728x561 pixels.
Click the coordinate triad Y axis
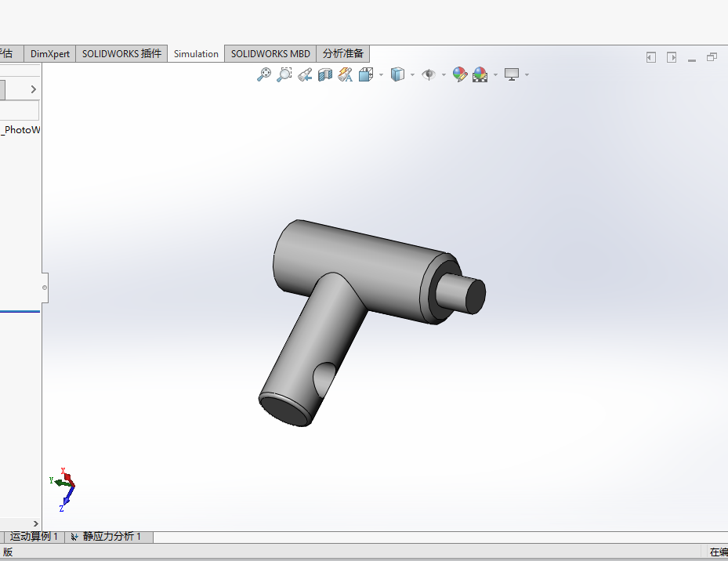[59, 482]
